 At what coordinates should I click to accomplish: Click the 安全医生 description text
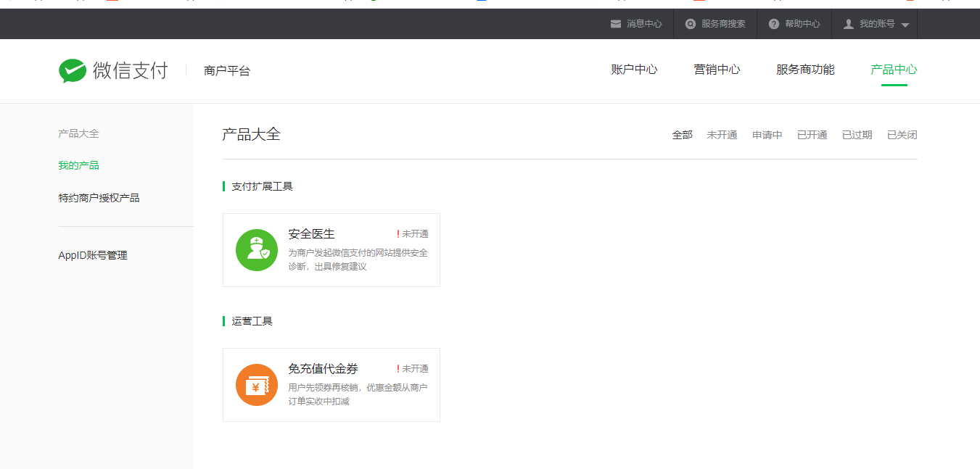point(358,260)
